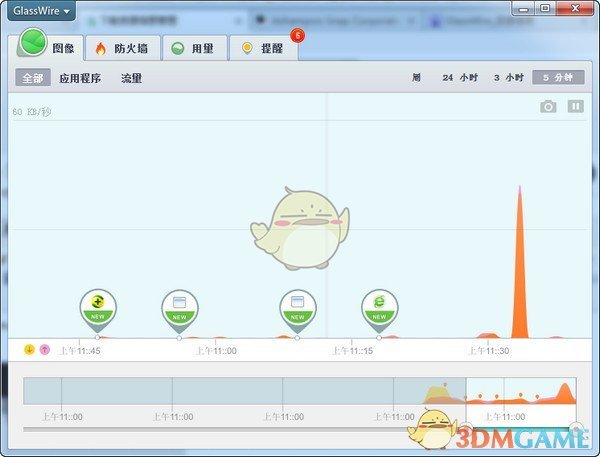
Task: Select the 5 分钟 time range
Action: tap(557, 78)
